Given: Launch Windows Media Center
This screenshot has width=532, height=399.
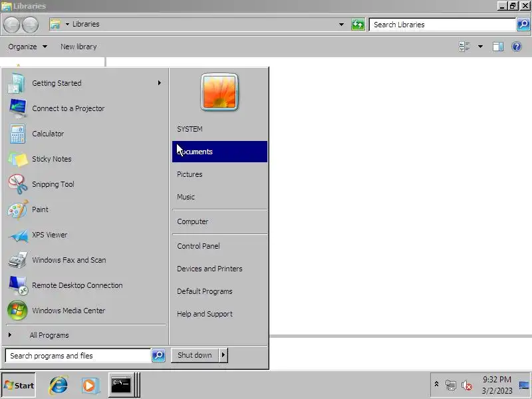Looking at the screenshot, I should pyautogui.click(x=84, y=311).
